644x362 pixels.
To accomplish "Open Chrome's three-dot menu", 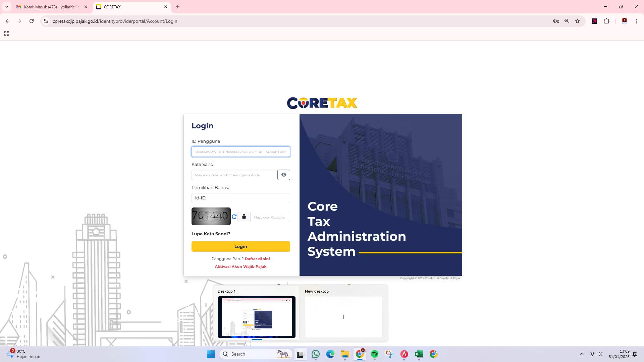I will coord(636,21).
